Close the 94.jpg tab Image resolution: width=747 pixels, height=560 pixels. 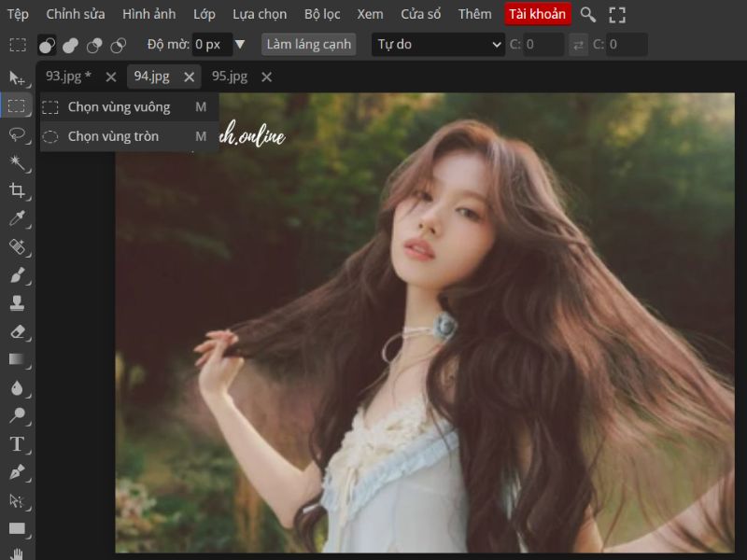[190, 77]
